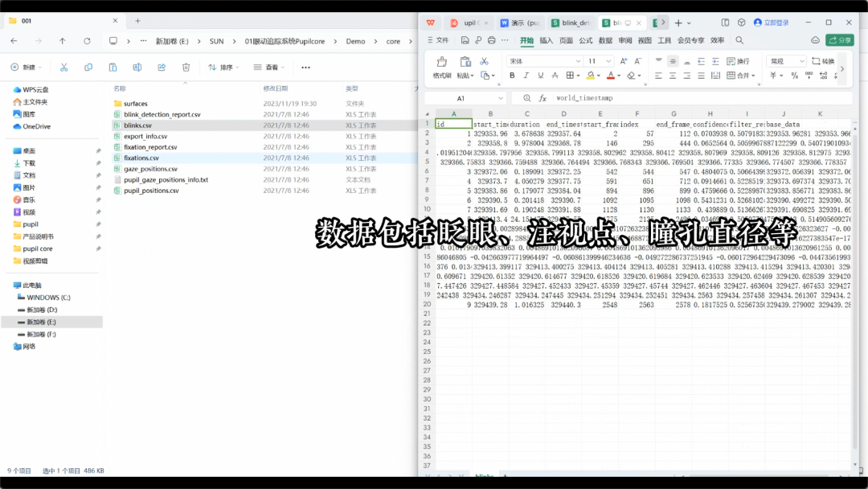Viewport: 868px width, 489px height.
Task: Open the 查看 view dropdown in File Explorer
Action: pyautogui.click(x=269, y=67)
